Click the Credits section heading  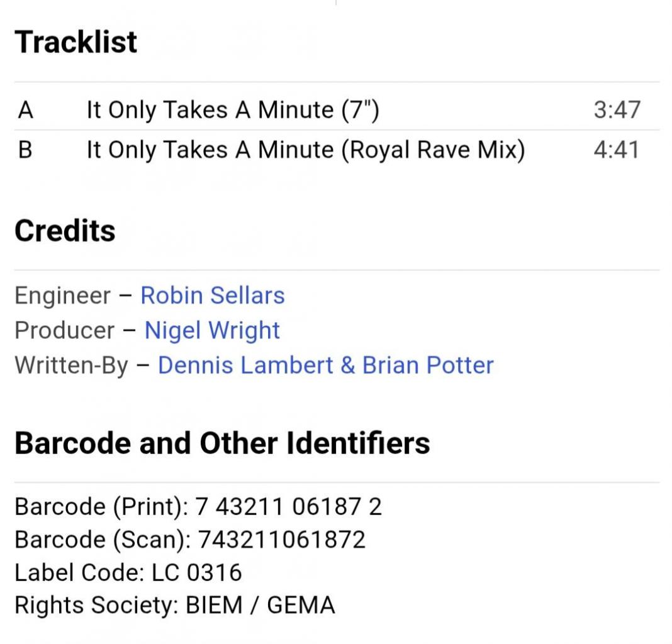65,231
